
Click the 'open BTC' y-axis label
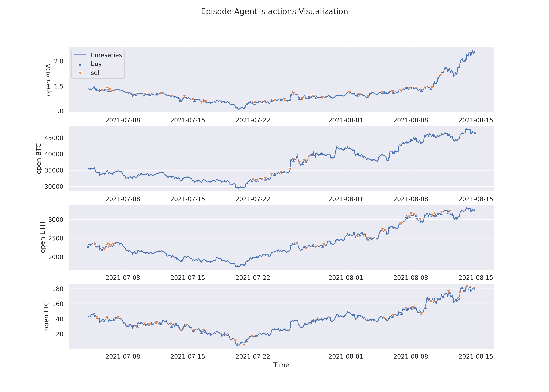pyautogui.click(x=39, y=159)
